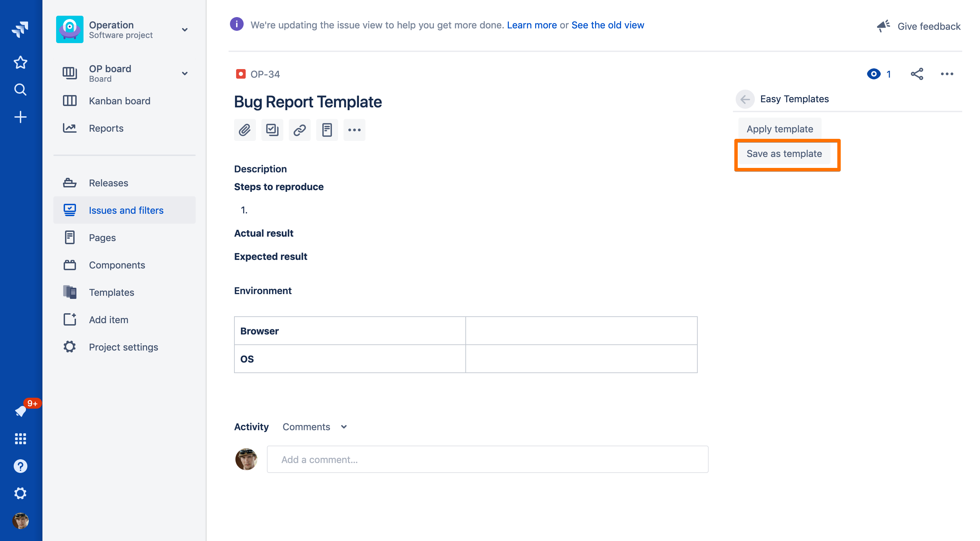Open the share issue icon
Viewport: 980px width, 541px height.
pyautogui.click(x=916, y=74)
